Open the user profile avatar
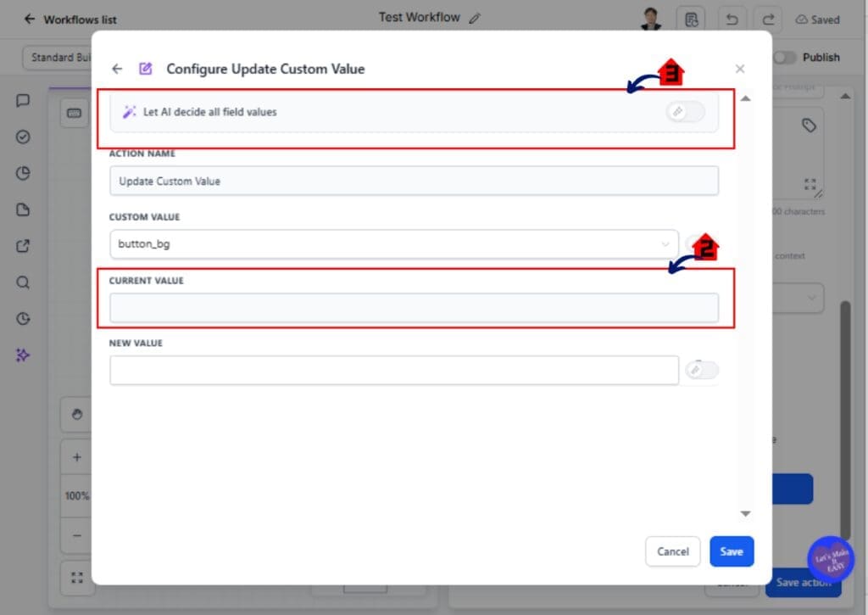 coord(651,19)
